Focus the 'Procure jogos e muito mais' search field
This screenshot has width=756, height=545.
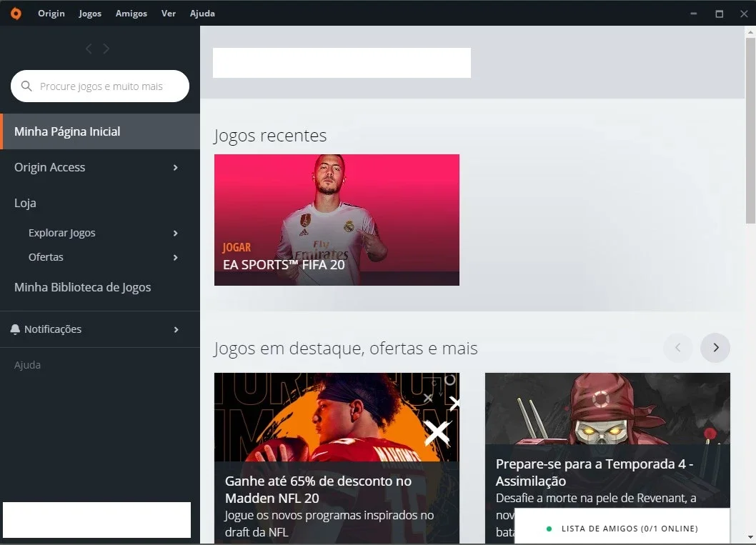click(100, 86)
